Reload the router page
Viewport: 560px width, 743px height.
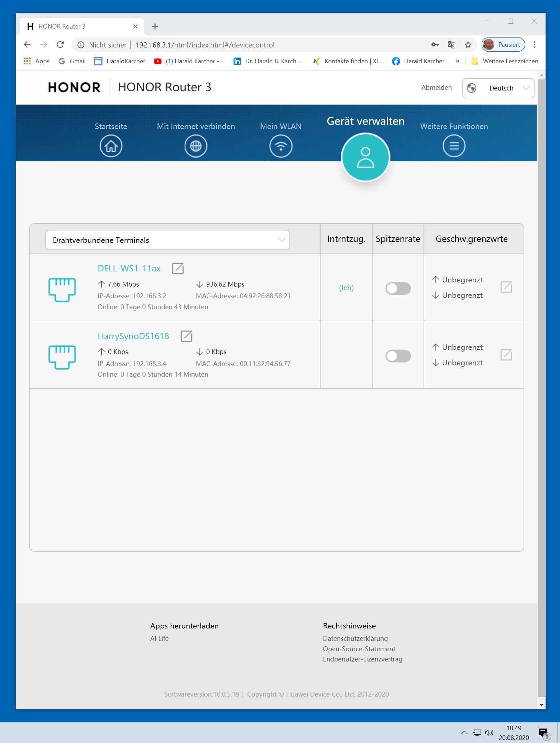click(x=60, y=45)
